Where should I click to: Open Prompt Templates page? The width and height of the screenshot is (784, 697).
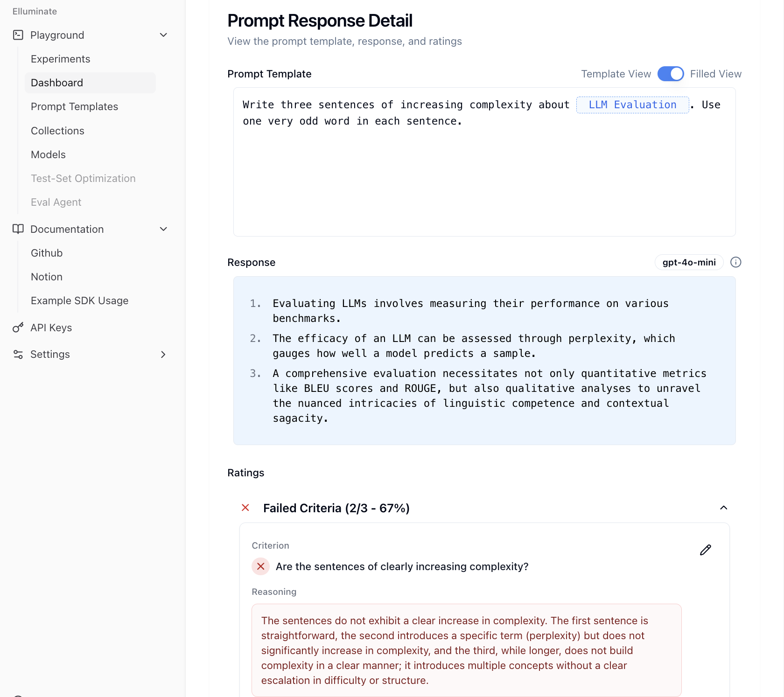pos(75,106)
